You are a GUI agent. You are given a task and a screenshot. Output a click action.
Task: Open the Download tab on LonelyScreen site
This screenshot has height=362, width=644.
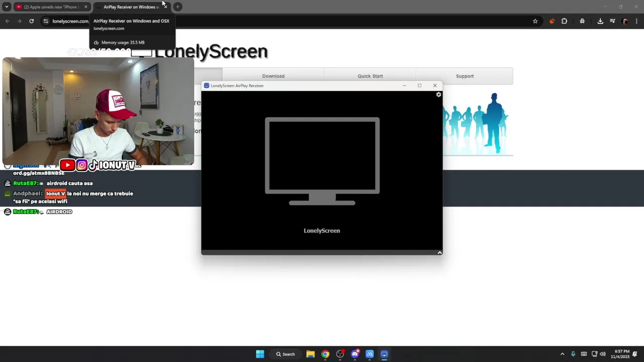[273, 76]
